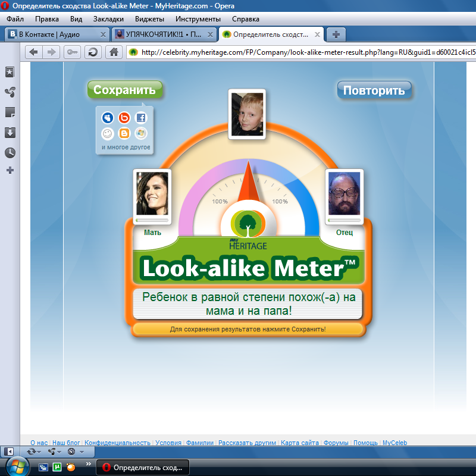Close the УПЯЧКОЧЯТИК!!1 tab
Viewport: 476px width, 476px height.
210,35
